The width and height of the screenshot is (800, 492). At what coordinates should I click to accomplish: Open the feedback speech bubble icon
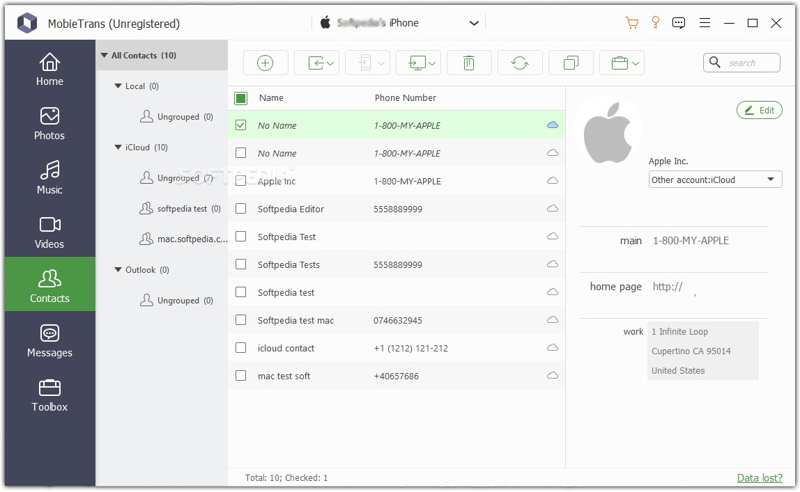tap(680, 23)
